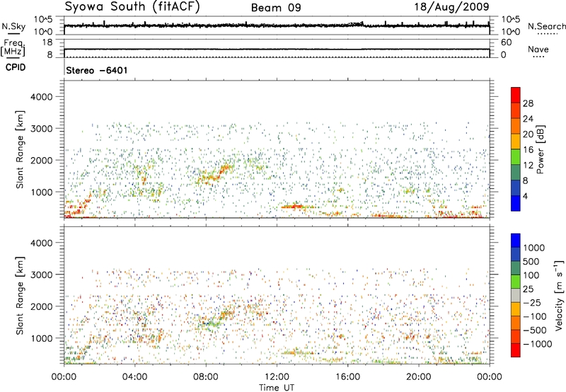Select the "CPID" row label
566x392 pixels.
point(15,67)
